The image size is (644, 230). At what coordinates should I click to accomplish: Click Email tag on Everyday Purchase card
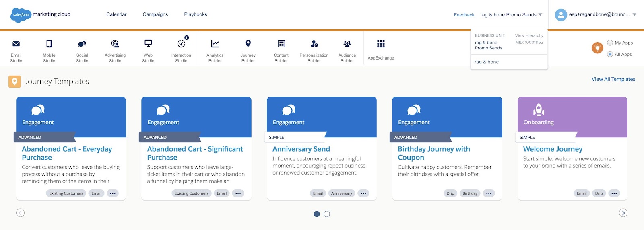[96, 193]
